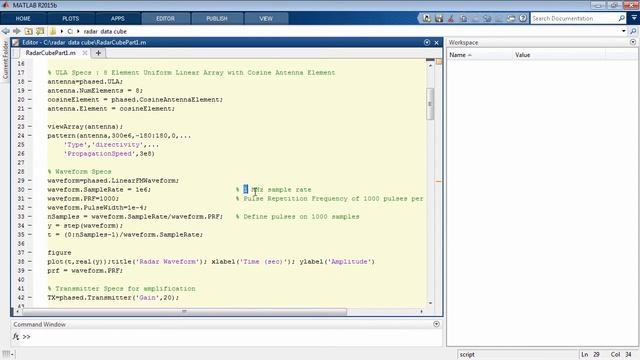Viewport: 640px width, 360px height.
Task: Switch to the PLOTS ribbon tab
Action: click(71, 18)
